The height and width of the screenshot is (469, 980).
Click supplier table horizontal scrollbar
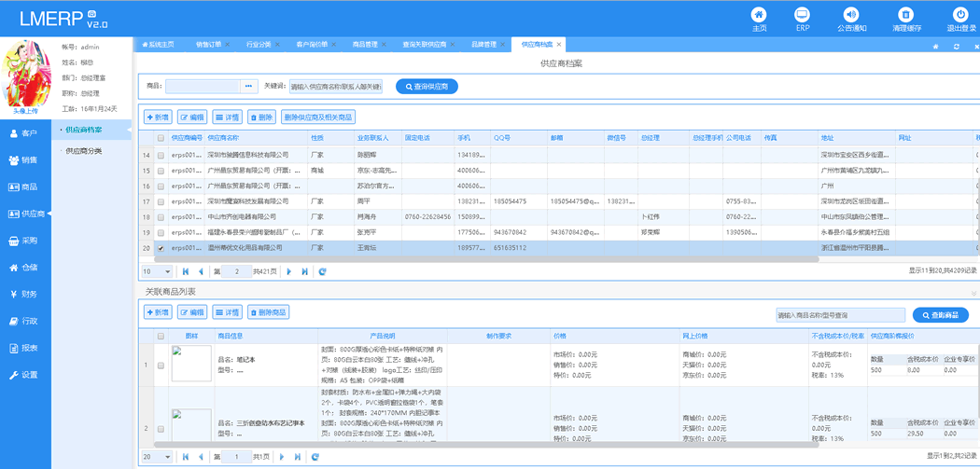486,258
